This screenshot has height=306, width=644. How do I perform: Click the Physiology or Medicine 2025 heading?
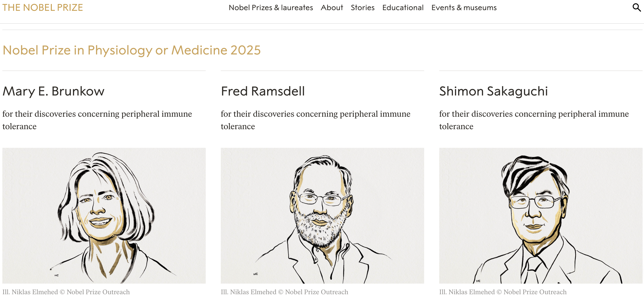132,50
